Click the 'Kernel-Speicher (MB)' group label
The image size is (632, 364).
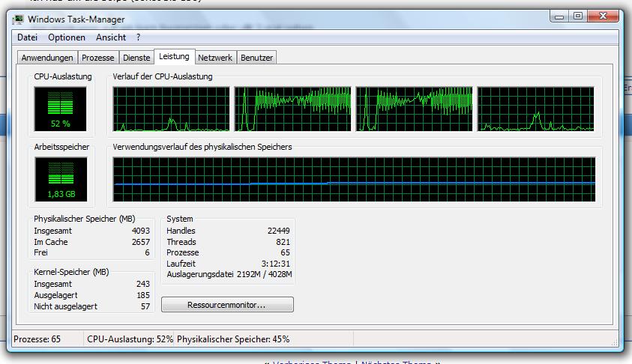coord(71,272)
